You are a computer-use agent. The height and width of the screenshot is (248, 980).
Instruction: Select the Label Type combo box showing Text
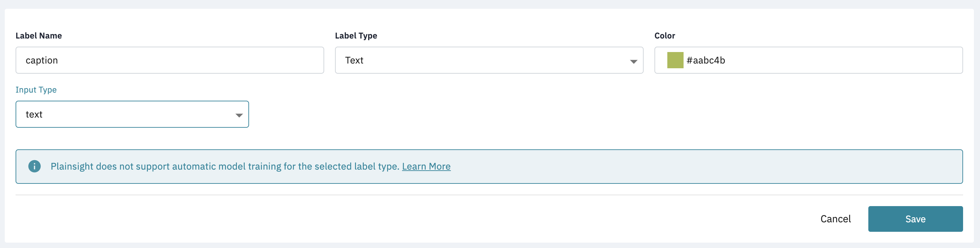coord(489,60)
